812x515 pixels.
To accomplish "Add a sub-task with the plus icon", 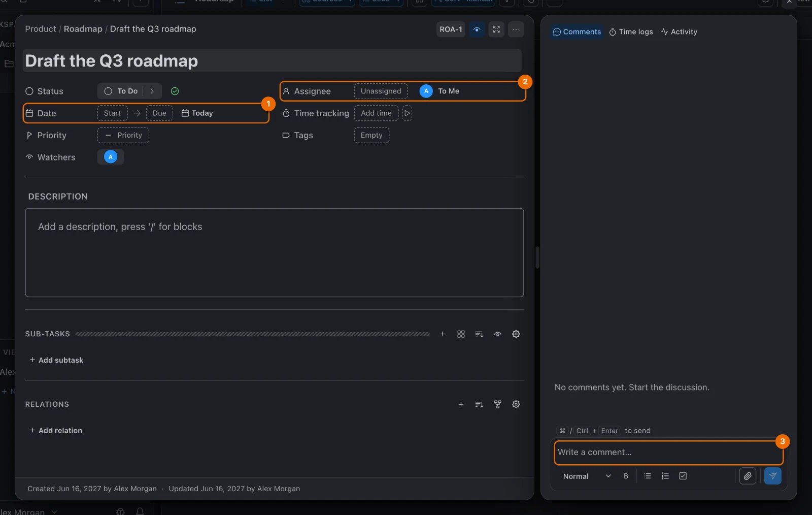I will coord(443,334).
